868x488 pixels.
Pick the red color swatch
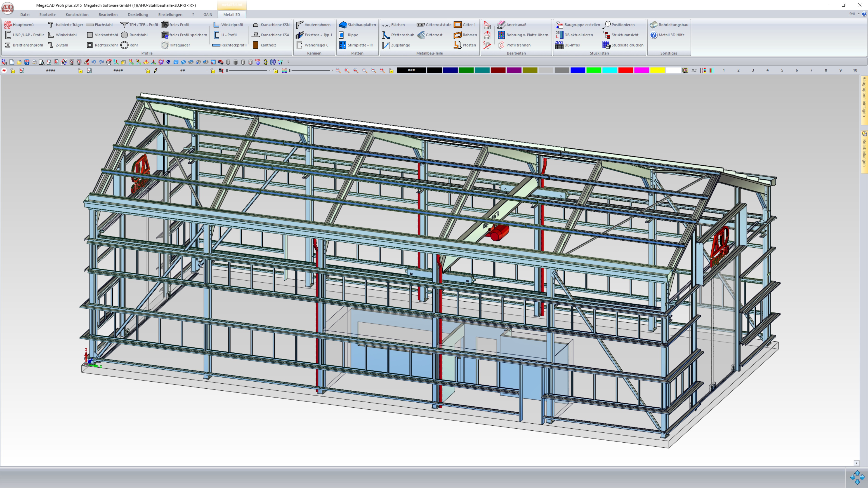click(625, 70)
